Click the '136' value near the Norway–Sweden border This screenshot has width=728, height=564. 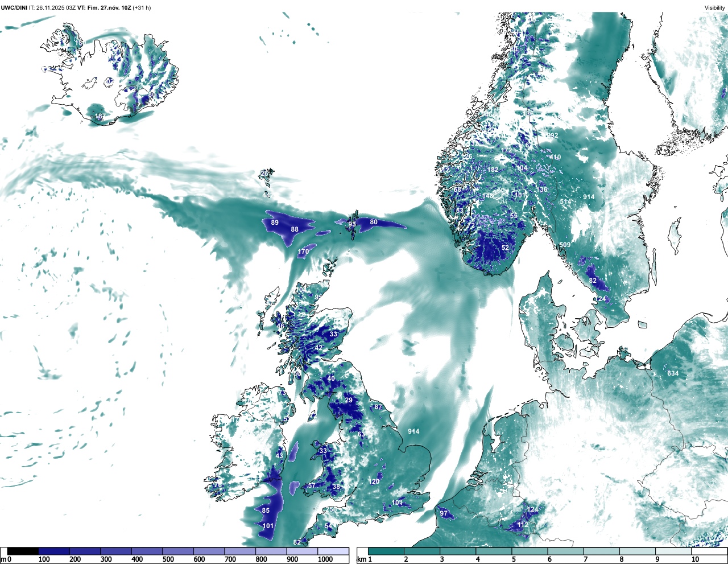(541, 190)
